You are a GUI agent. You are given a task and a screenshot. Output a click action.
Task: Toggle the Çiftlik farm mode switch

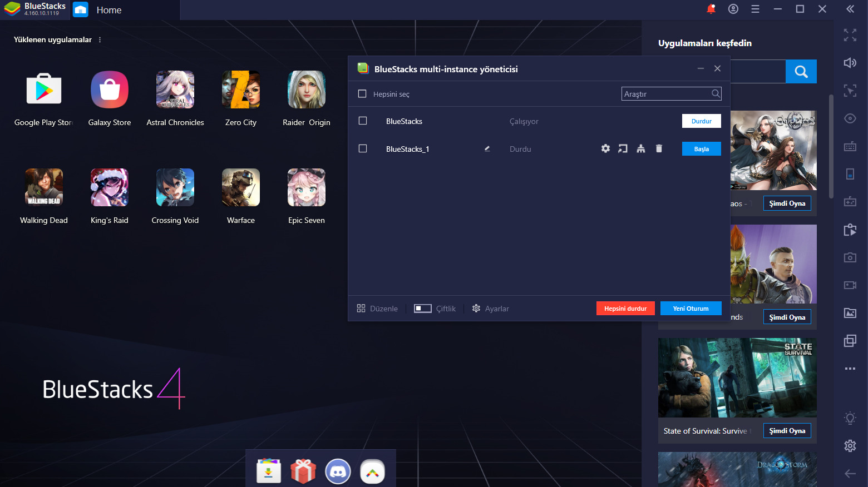tap(423, 309)
